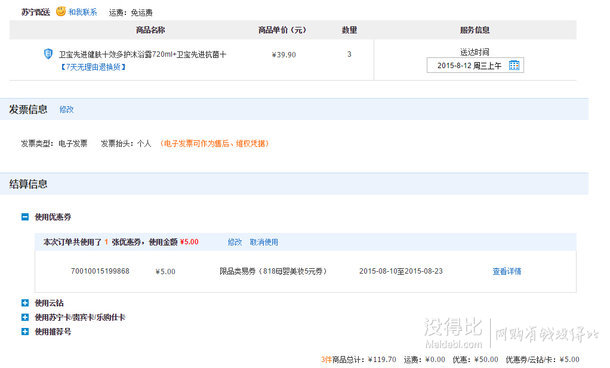Click 取消使用 to cancel the coupon
610x368 pixels.
click(x=264, y=242)
